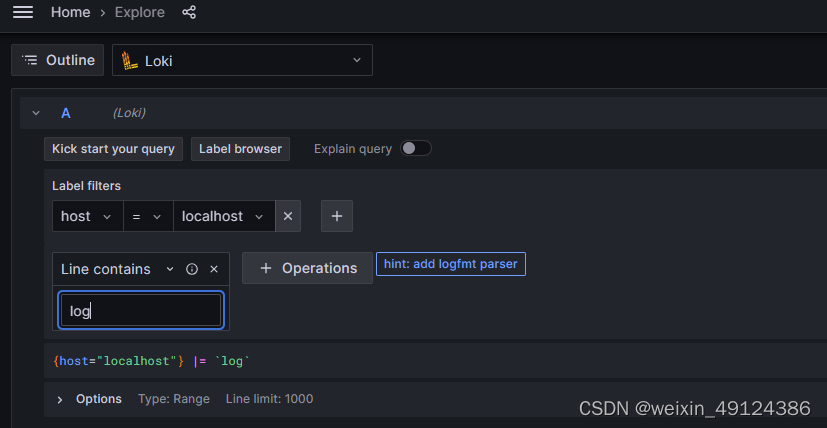Click the Explore breadcrumb

pos(140,12)
